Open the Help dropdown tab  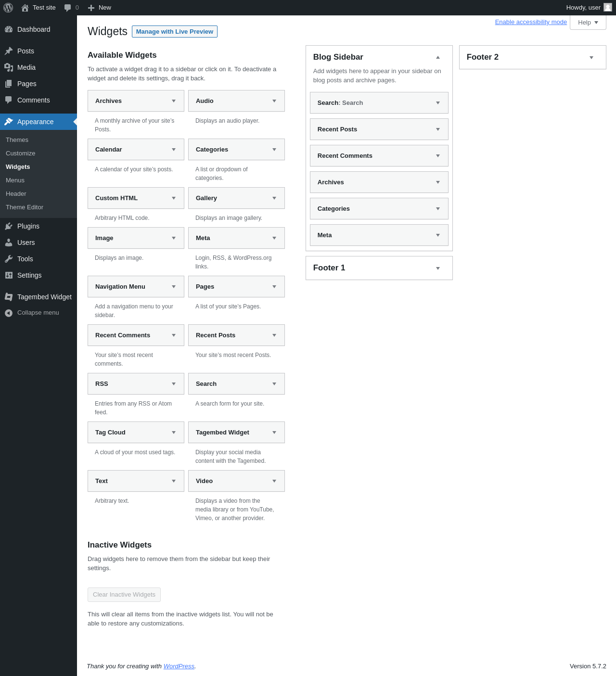(x=588, y=23)
